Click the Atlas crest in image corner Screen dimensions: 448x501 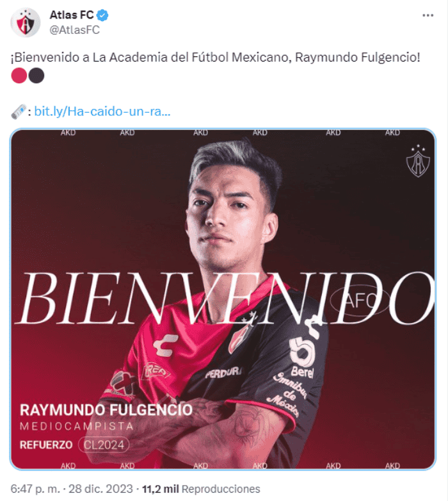point(418,161)
